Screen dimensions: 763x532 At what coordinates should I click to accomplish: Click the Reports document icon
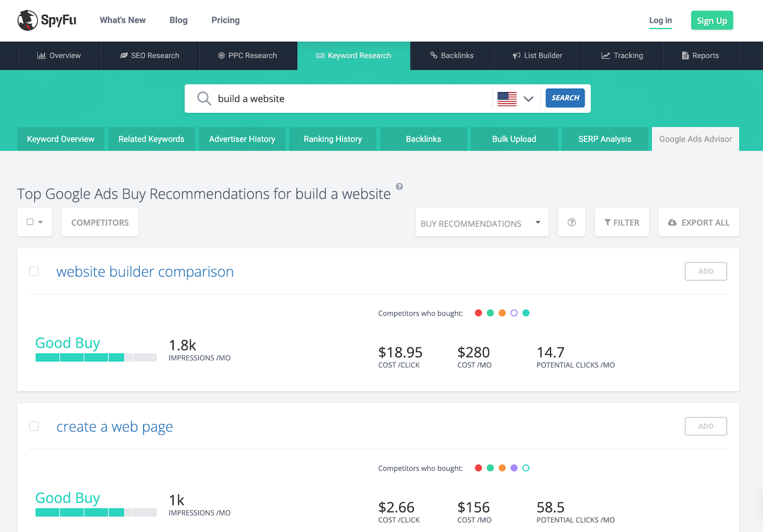tap(685, 56)
